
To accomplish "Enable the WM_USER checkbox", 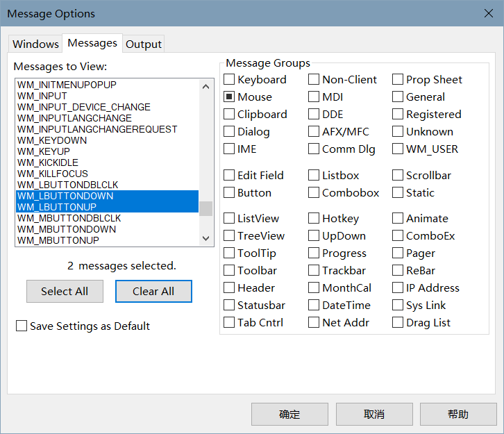I will click(x=398, y=149).
